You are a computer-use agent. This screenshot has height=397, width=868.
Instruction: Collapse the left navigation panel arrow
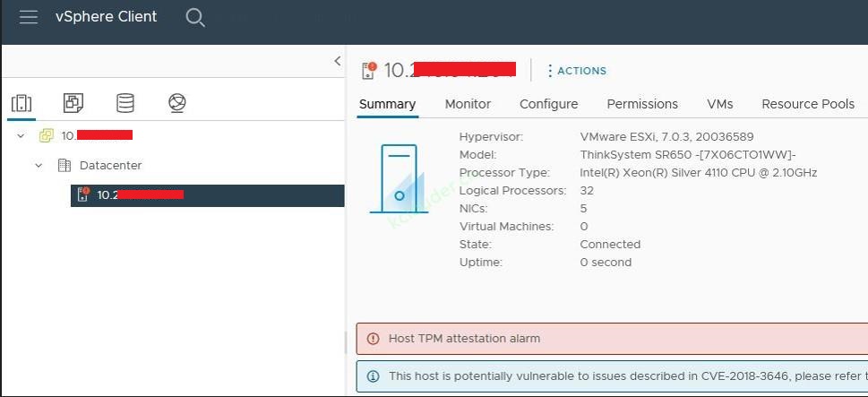(337, 62)
